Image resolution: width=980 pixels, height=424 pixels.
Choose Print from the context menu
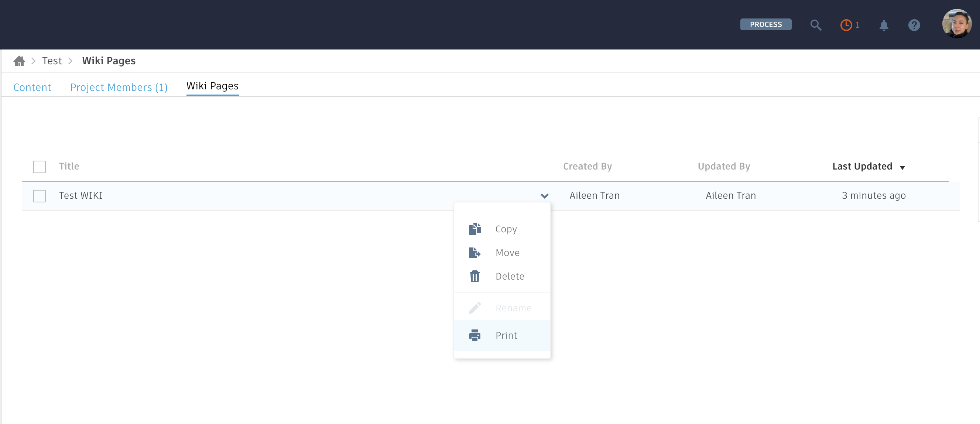tap(506, 335)
